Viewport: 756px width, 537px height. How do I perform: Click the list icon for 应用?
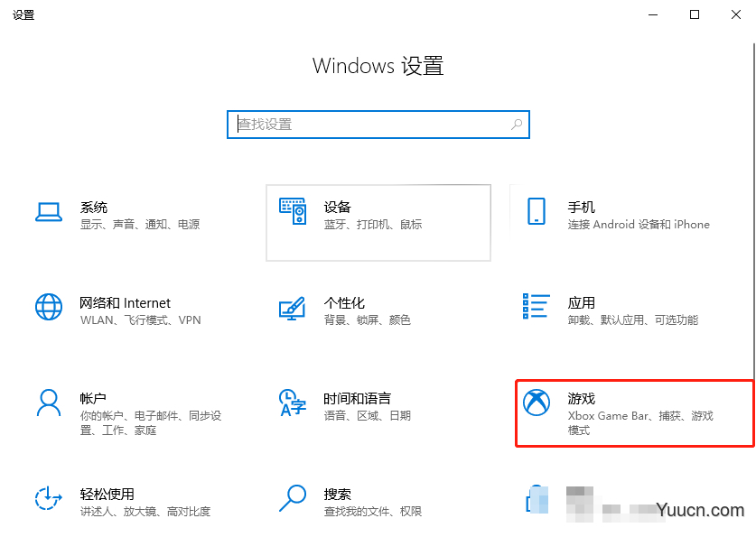[537, 307]
